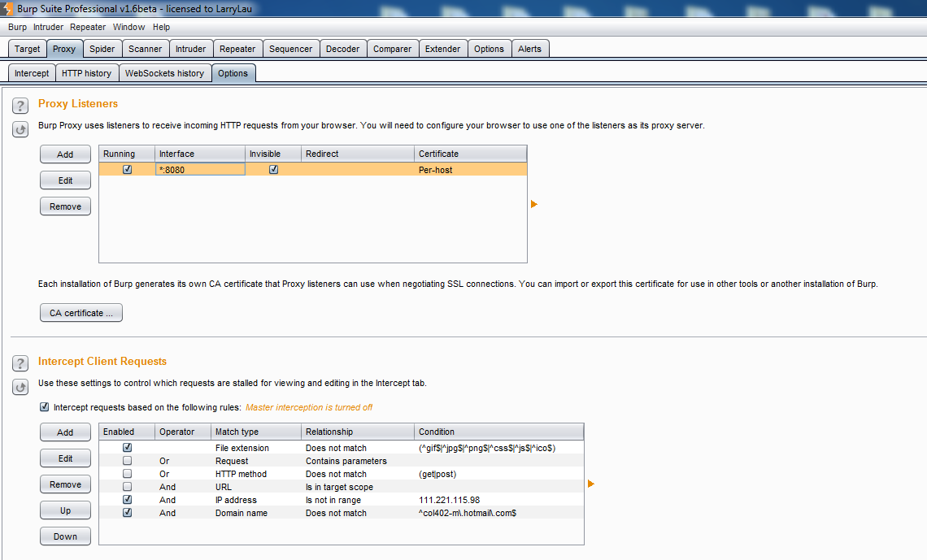The height and width of the screenshot is (560, 927).
Task: Select the Proxy main tab
Action: pyautogui.click(x=64, y=49)
